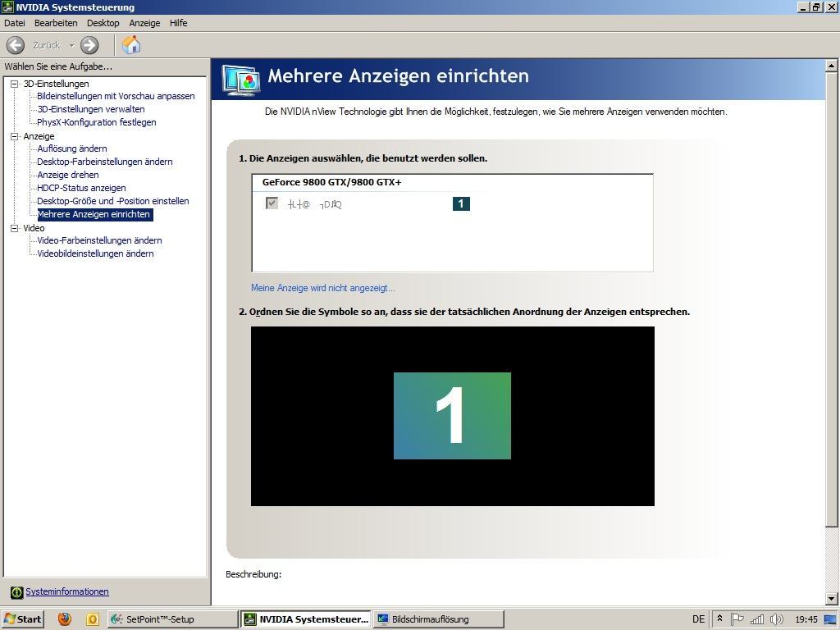Collapse the Anzeige tree node
The height and width of the screenshot is (630, 840).
15,136
